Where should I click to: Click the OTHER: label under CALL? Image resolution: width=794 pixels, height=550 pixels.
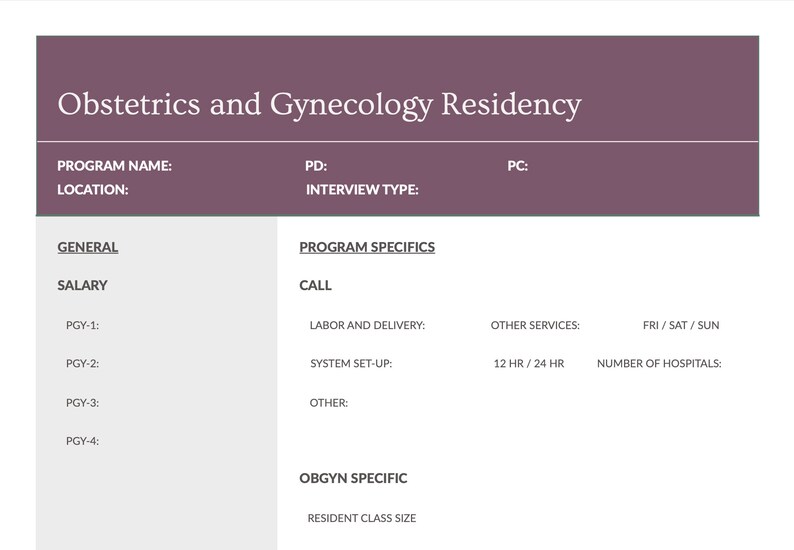tap(329, 403)
